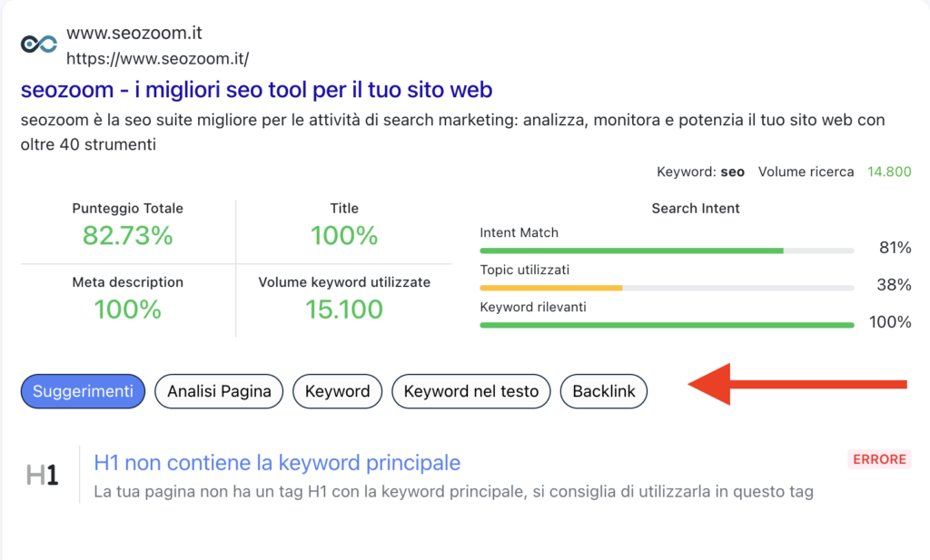Show the Backlink tab
The image size is (930, 560).
point(604,391)
